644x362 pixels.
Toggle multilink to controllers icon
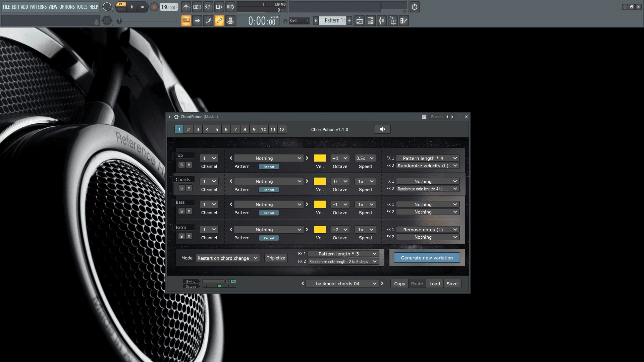click(x=219, y=21)
